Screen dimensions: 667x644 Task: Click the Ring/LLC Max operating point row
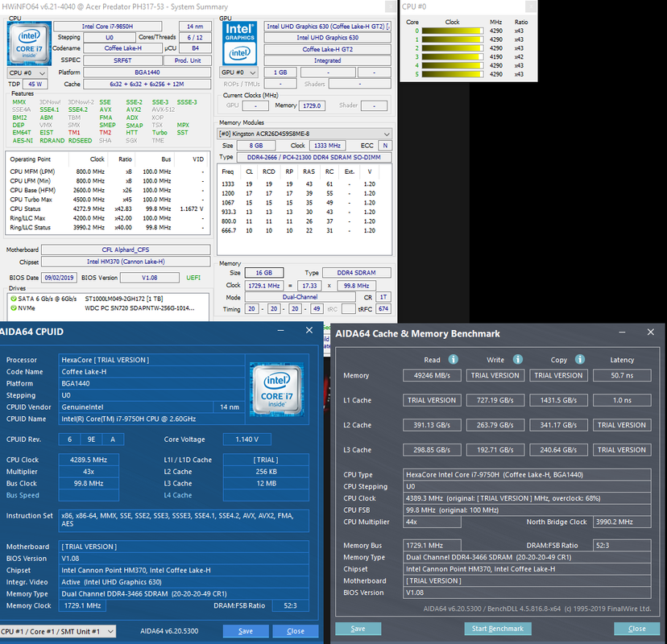[x=107, y=218]
